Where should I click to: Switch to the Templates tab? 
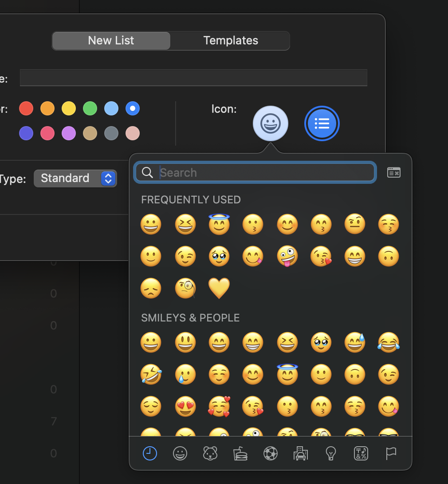point(230,41)
